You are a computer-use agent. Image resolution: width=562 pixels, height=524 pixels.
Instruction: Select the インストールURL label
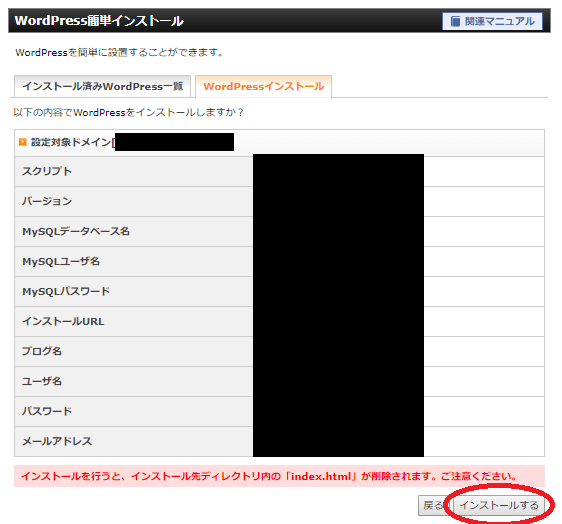click(x=63, y=321)
